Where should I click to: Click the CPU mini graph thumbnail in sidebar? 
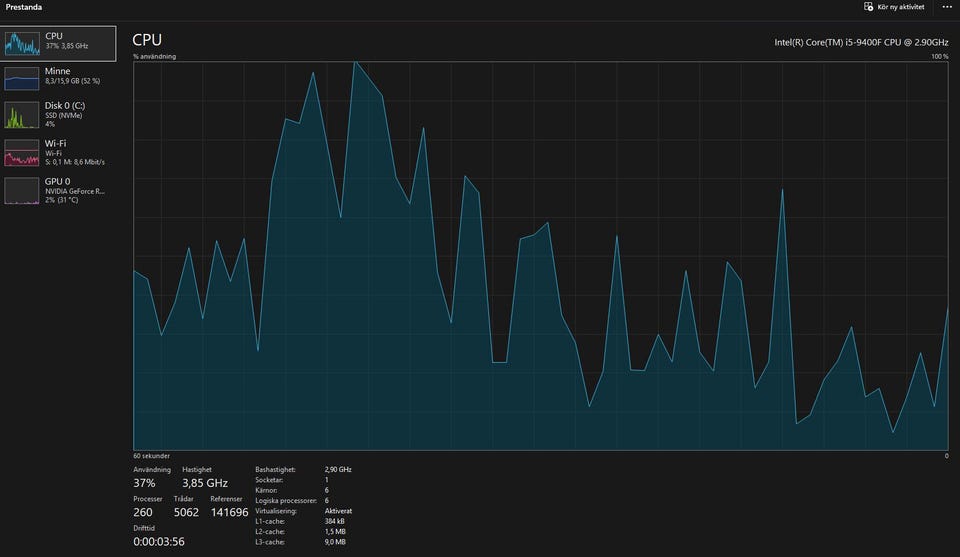(23, 42)
